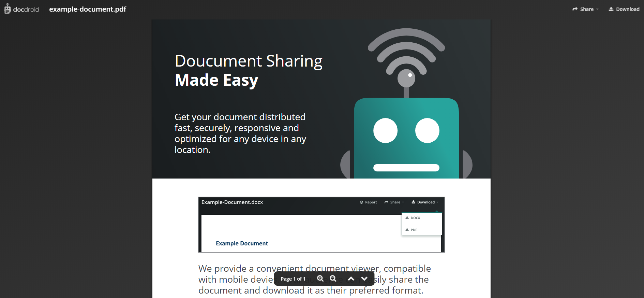The width and height of the screenshot is (644, 298).
Task: Select the 'Doucument Sharing' heading text
Action: (x=249, y=61)
